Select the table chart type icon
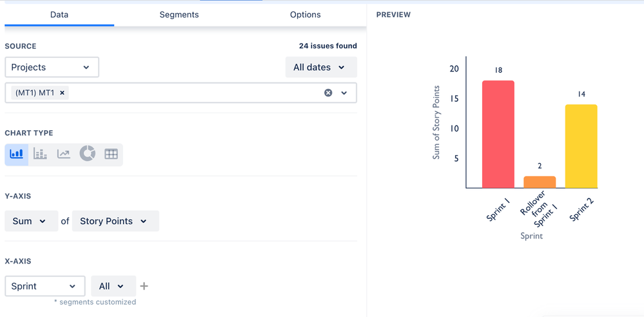Image resolution: width=644 pixels, height=317 pixels. tap(111, 155)
